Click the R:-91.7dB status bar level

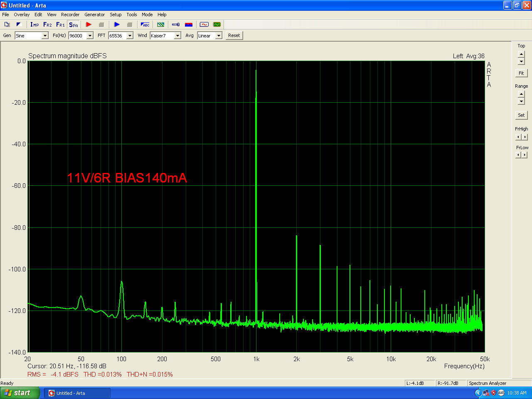pos(451,383)
